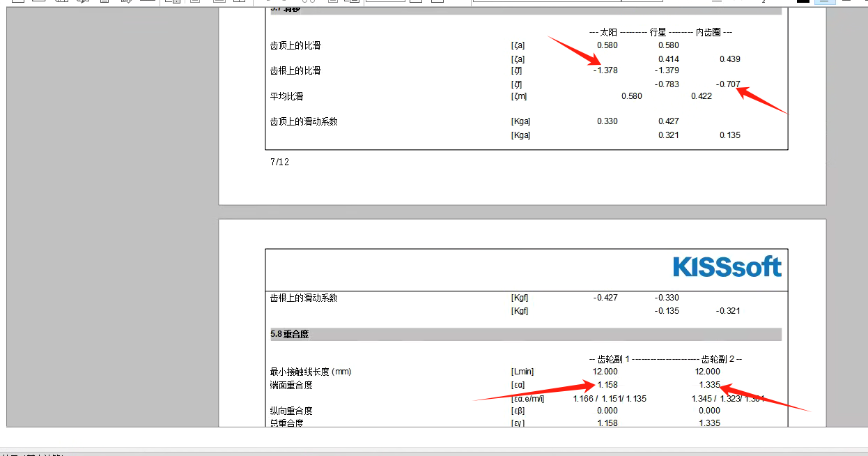Image resolution: width=868 pixels, height=456 pixels.
Task: Click the -0.707 value under 内齿圈 column
Action: 729,84
